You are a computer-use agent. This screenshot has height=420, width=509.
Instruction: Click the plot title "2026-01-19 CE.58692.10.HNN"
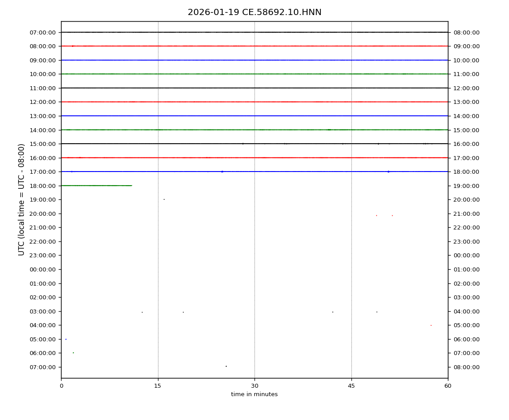[254, 12]
